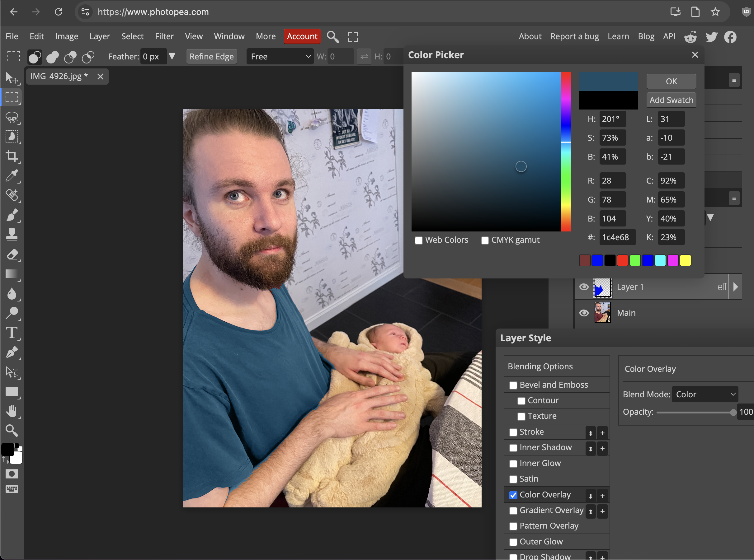Image resolution: width=754 pixels, height=560 pixels.
Task: Click the Add Swatch button
Action: coord(671,100)
